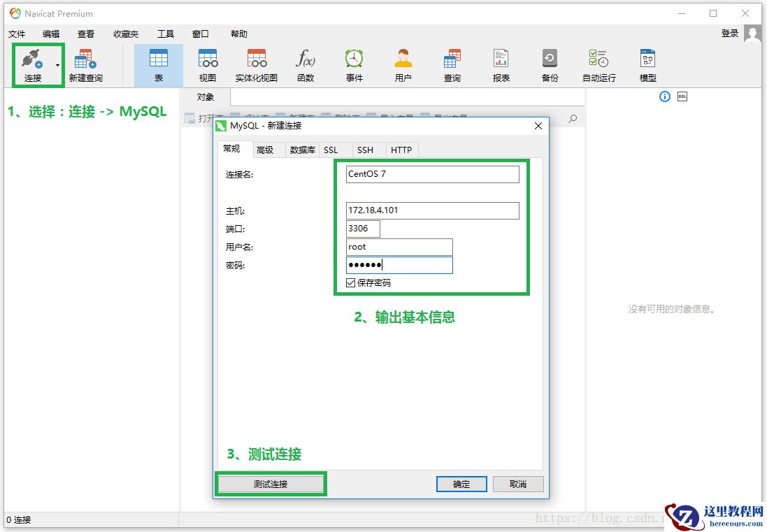This screenshot has height=532, width=767.
Task: Click the 测试连接 button
Action: (271, 484)
